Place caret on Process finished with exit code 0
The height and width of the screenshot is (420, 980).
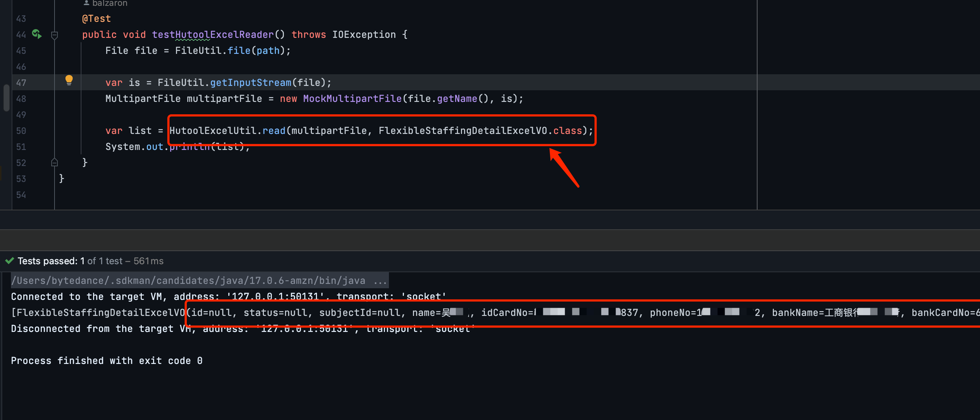click(107, 360)
